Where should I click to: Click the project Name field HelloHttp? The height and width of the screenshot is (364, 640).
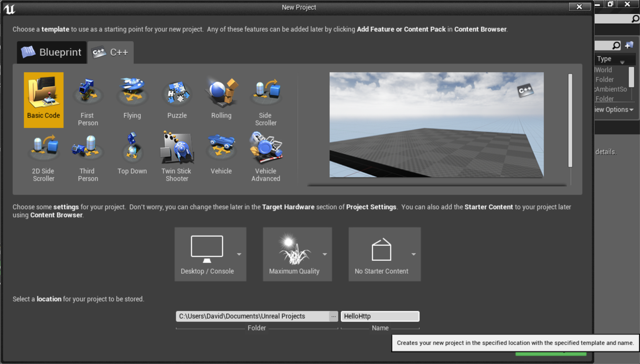(380, 317)
